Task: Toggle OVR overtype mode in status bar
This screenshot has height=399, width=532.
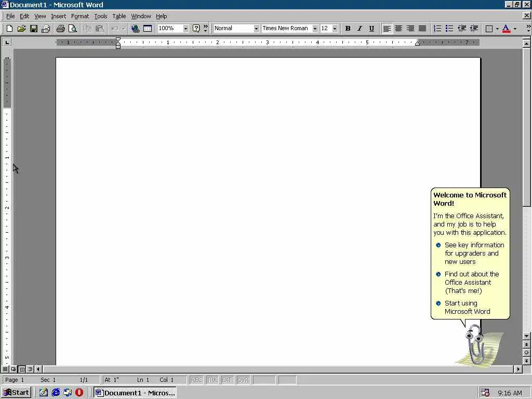Action: [x=243, y=380]
